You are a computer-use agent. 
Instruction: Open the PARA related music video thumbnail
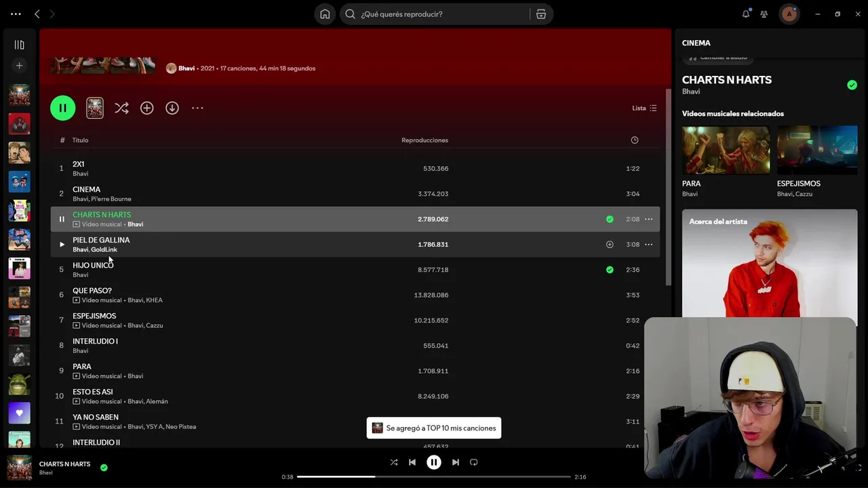pyautogui.click(x=726, y=150)
